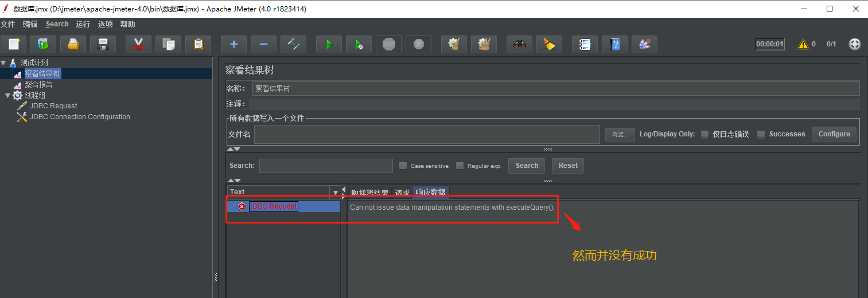Toggle Regular exp. search option
The width and height of the screenshot is (868, 298).
click(x=460, y=166)
